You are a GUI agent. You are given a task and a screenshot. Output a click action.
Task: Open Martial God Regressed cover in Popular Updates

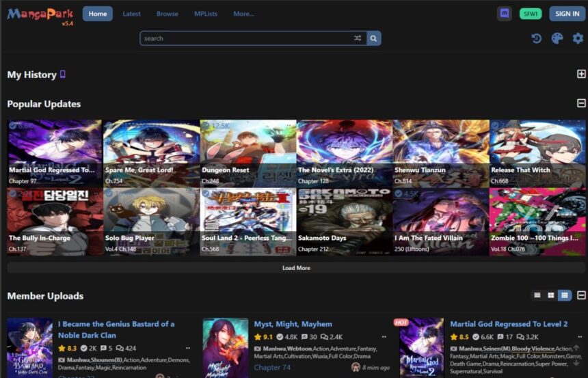click(55, 153)
